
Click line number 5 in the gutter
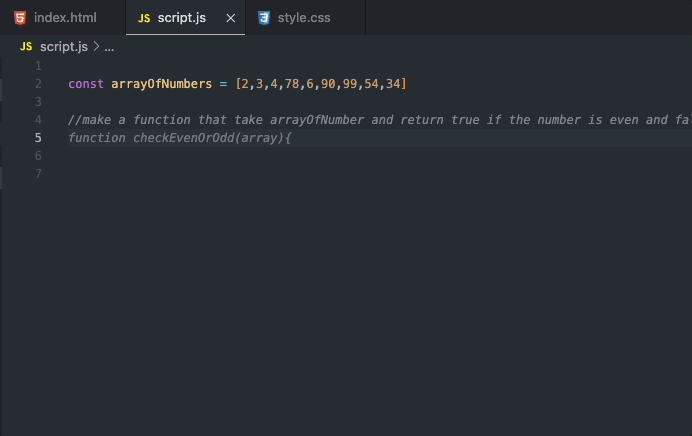[x=38, y=138]
